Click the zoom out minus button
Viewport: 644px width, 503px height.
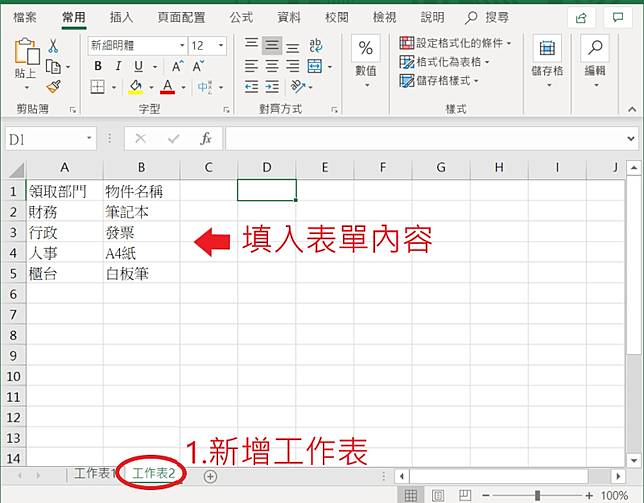pyautogui.click(x=485, y=496)
